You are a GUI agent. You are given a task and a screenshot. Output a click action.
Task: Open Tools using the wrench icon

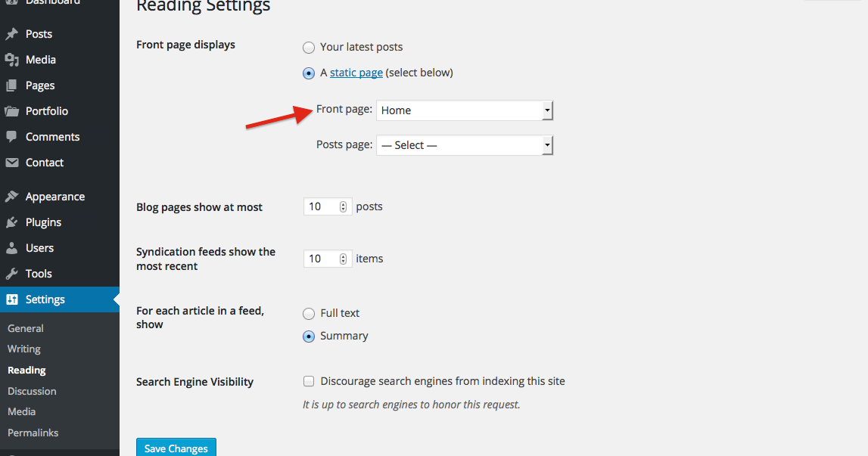point(14,273)
